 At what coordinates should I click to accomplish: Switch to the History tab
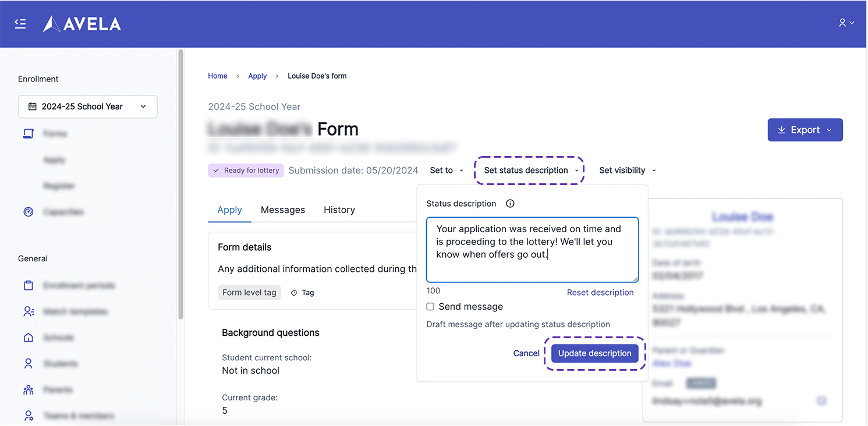339,210
